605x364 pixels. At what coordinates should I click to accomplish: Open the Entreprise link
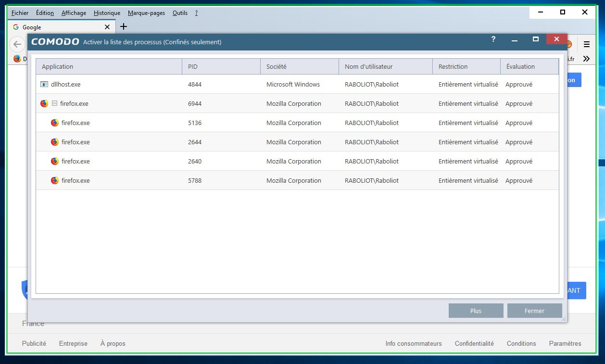click(73, 343)
